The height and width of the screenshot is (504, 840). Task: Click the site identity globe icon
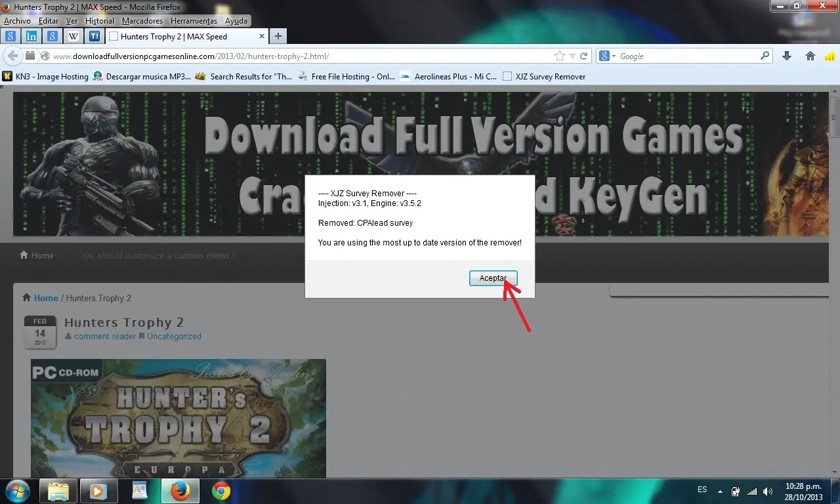pyautogui.click(x=45, y=56)
